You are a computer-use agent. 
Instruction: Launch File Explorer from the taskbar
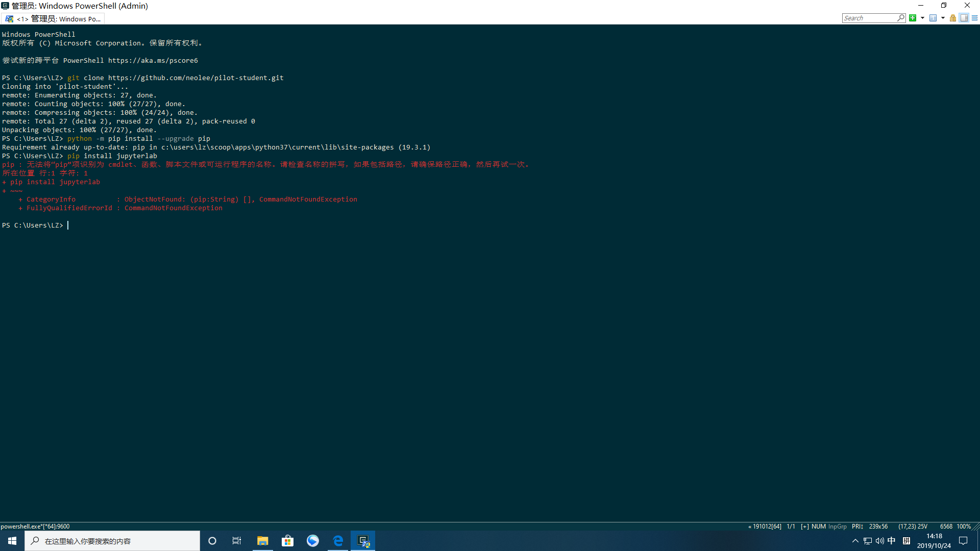tap(262, 540)
